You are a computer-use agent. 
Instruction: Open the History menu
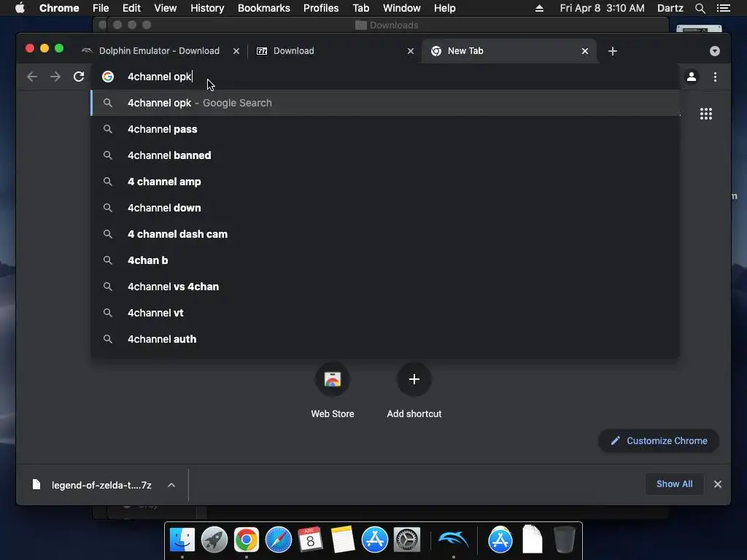point(207,8)
